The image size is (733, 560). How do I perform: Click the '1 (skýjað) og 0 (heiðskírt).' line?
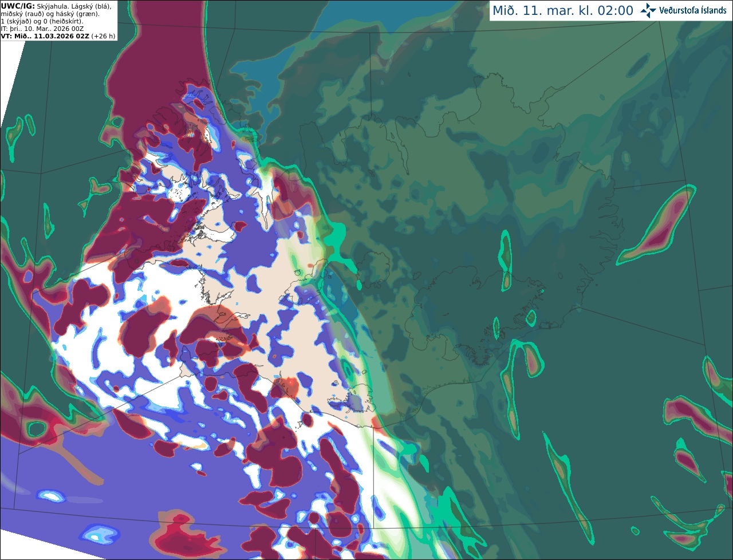pos(42,21)
